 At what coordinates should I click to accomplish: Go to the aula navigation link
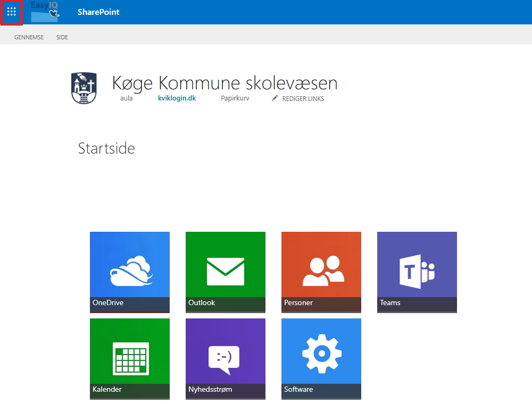[x=127, y=98]
